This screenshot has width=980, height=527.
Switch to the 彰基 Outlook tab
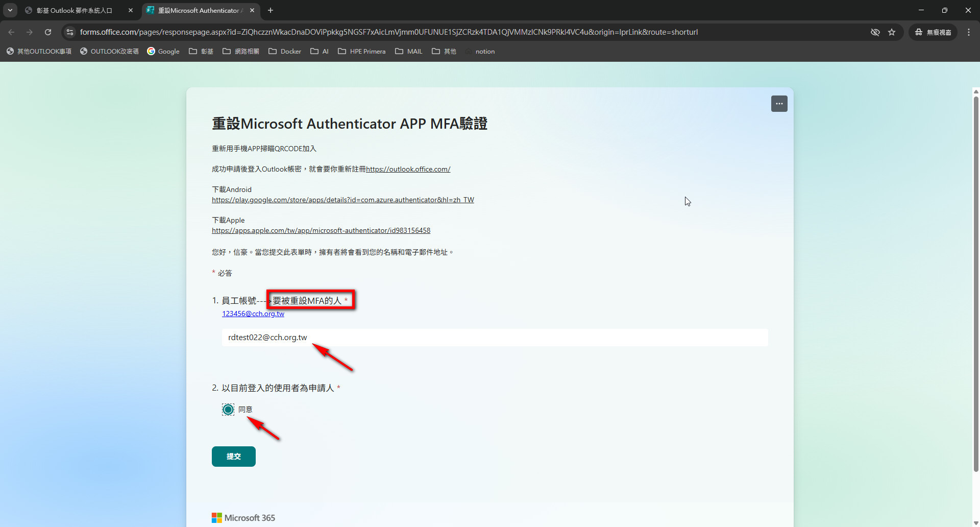[74, 10]
